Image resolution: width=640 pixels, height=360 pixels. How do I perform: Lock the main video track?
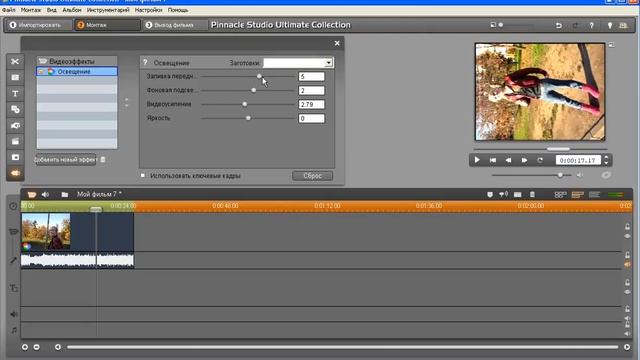(x=627, y=227)
